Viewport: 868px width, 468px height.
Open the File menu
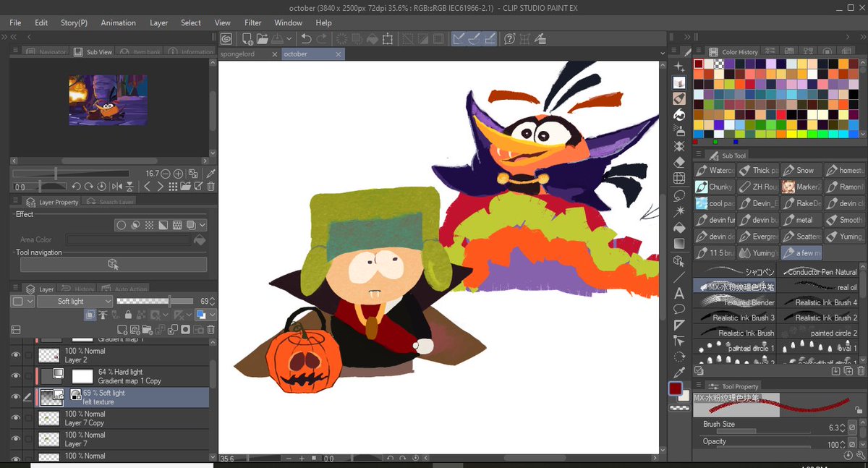click(15, 22)
